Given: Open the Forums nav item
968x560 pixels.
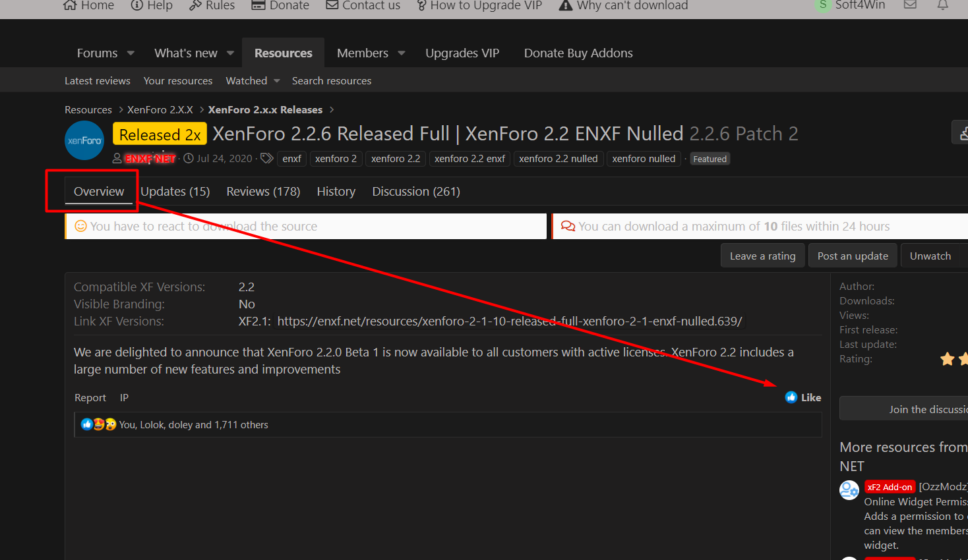Looking at the screenshot, I should click(x=97, y=53).
